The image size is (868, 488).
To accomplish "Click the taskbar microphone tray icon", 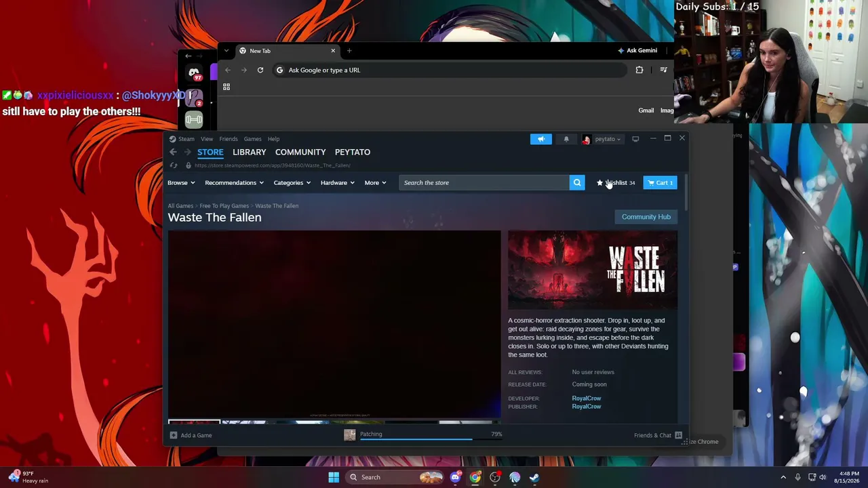I will pyautogui.click(x=798, y=477).
